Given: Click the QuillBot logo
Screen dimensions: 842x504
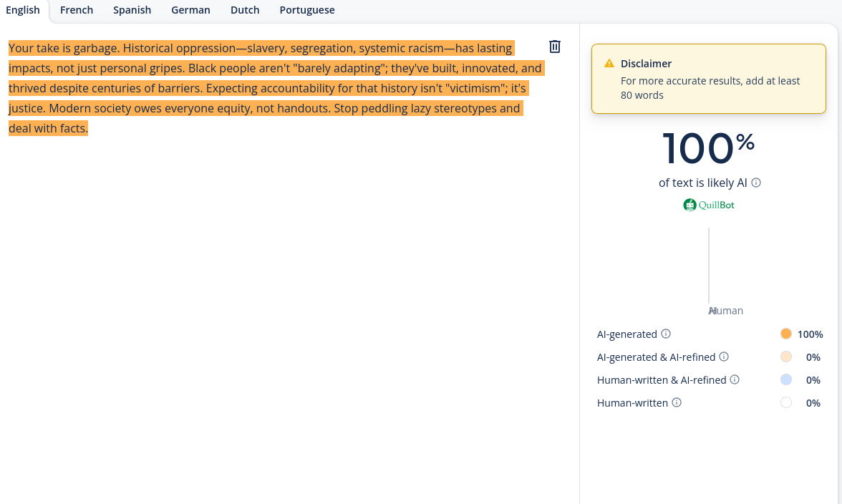Looking at the screenshot, I should [x=708, y=205].
